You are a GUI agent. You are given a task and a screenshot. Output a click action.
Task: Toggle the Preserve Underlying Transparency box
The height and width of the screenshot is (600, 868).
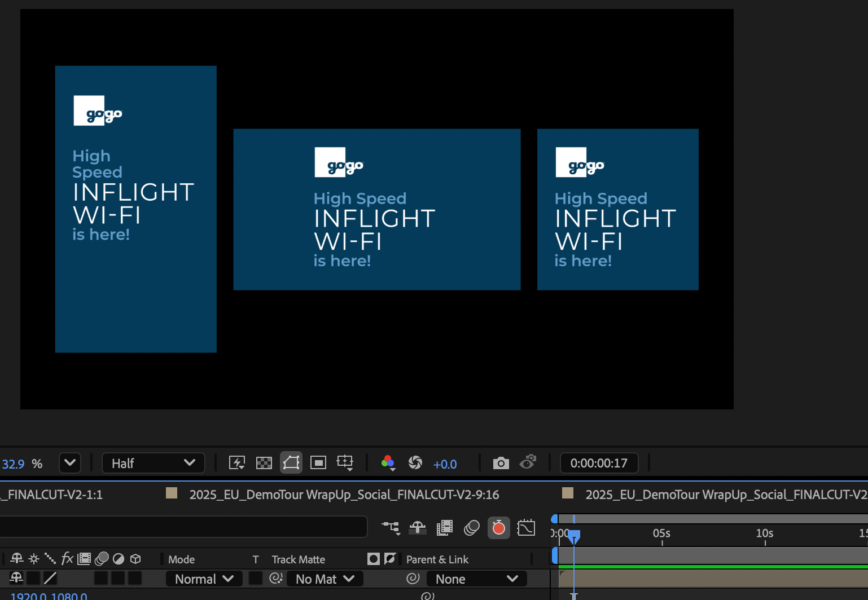[x=256, y=578]
